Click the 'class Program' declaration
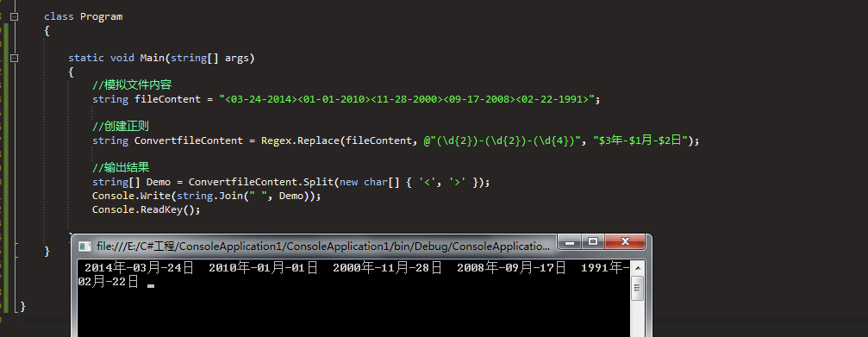 coord(83,16)
